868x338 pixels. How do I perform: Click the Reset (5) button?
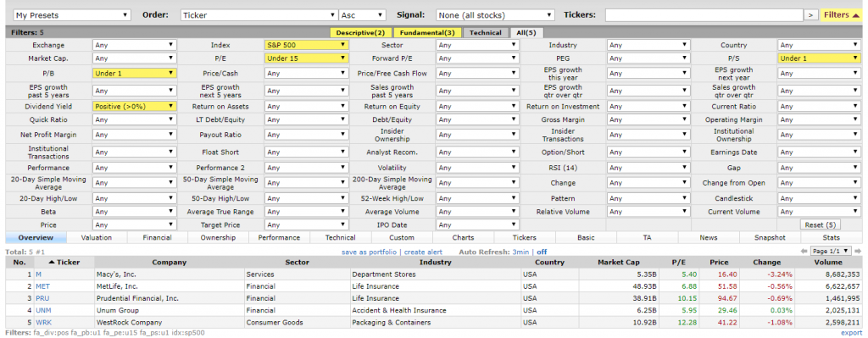tap(821, 224)
